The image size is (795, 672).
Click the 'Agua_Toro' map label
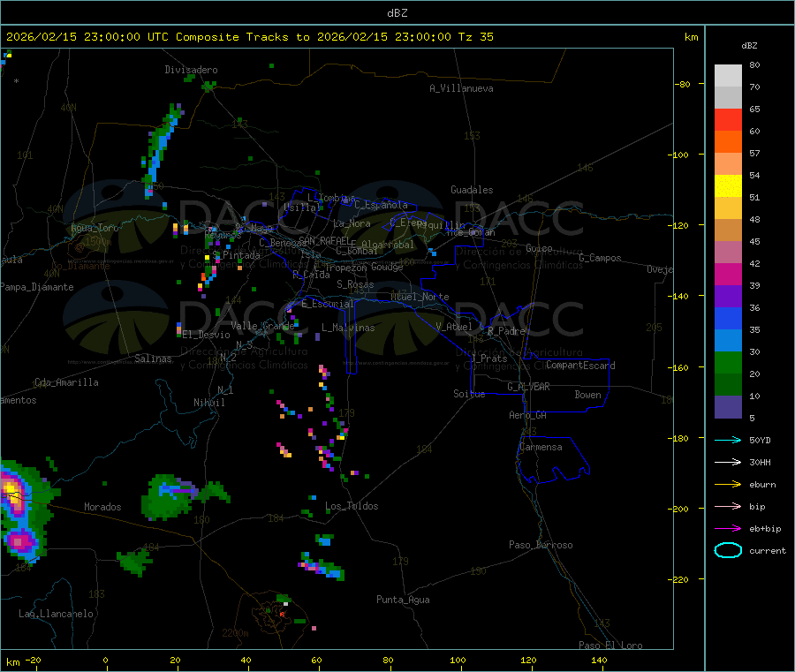[95, 228]
